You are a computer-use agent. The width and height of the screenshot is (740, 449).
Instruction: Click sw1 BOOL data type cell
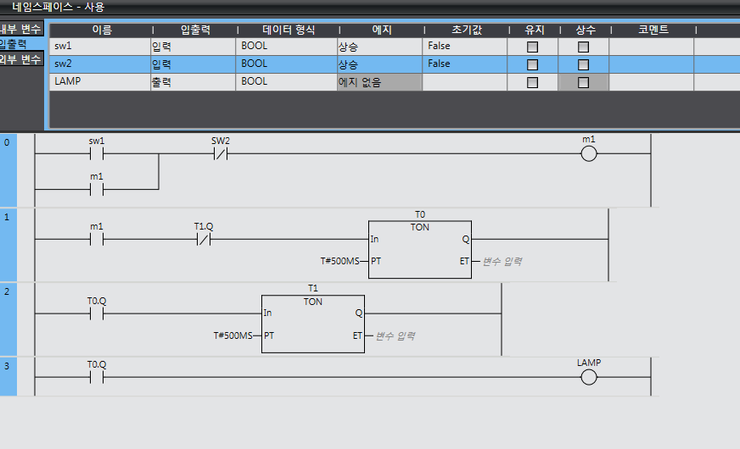tap(286, 46)
